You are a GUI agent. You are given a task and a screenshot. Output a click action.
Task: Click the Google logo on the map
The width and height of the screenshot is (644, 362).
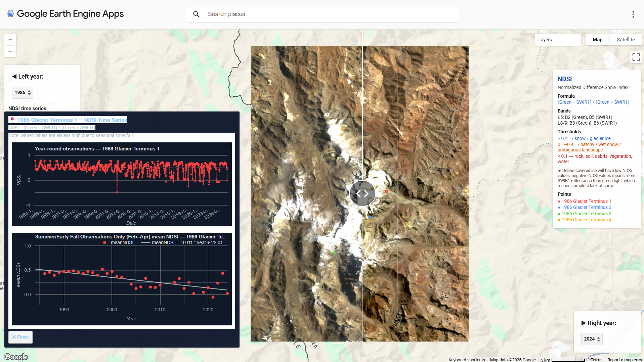coord(16,357)
